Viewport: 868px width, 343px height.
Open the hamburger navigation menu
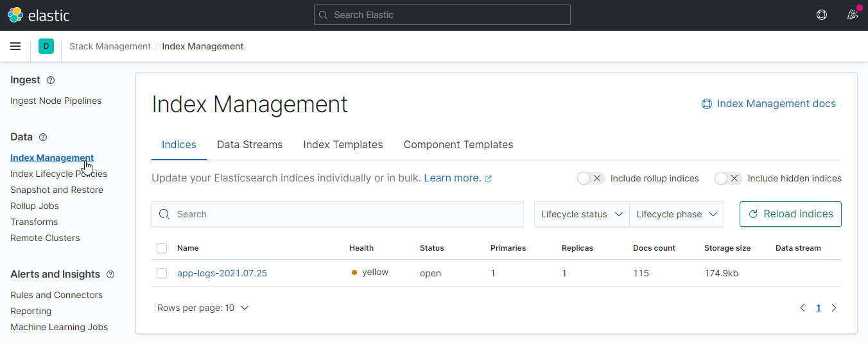15,46
